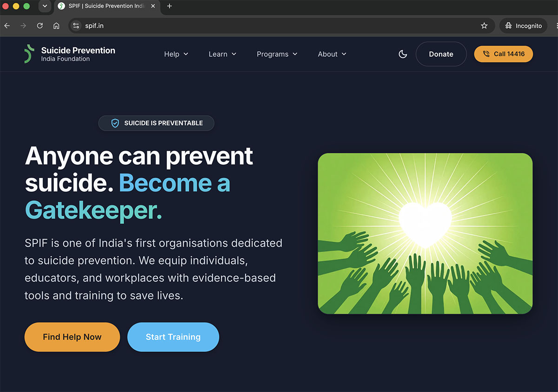The image size is (558, 392).
Task: Click the green hands heart image
Action: click(x=425, y=233)
